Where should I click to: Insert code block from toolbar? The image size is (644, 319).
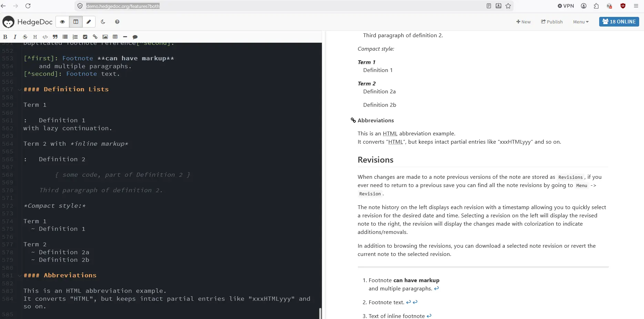click(x=45, y=37)
